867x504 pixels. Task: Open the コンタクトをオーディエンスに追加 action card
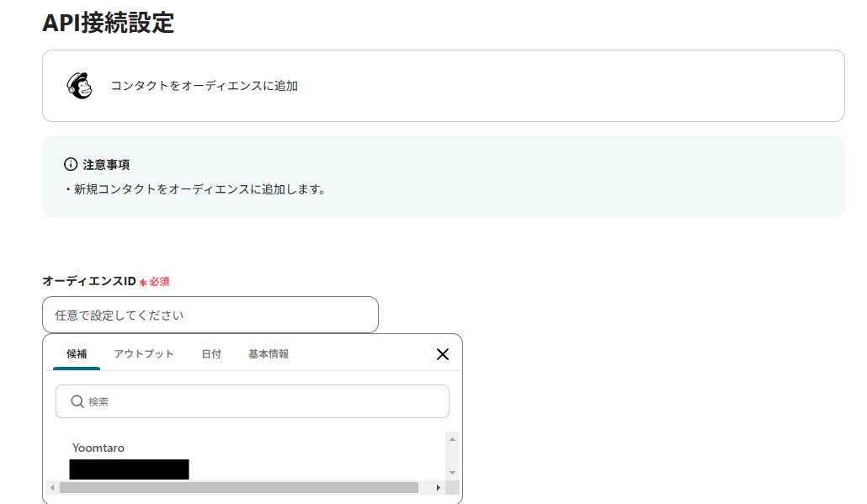coord(444,85)
